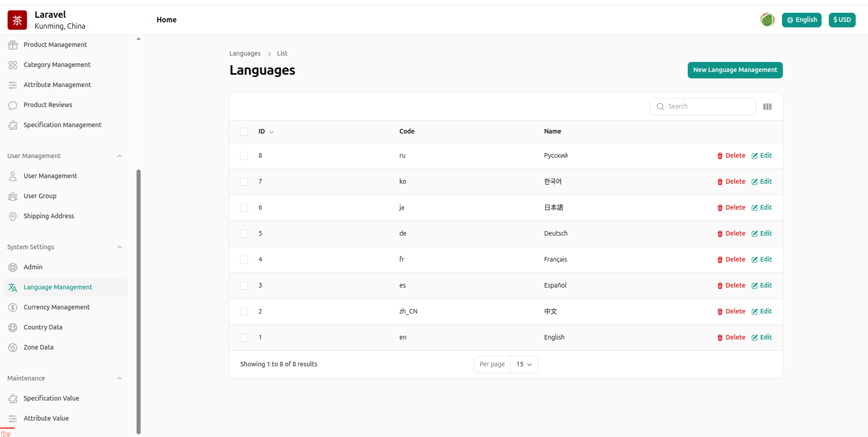Open the USD currency switcher
Image resolution: width=868 pixels, height=437 pixels.
tap(842, 20)
